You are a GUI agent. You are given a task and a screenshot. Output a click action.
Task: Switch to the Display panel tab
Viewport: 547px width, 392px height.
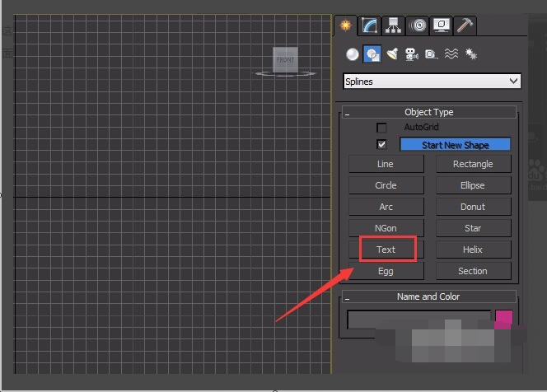pos(442,26)
